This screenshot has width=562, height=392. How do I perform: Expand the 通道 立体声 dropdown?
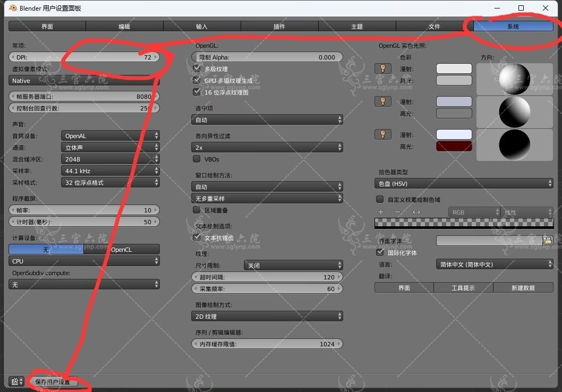(x=110, y=147)
